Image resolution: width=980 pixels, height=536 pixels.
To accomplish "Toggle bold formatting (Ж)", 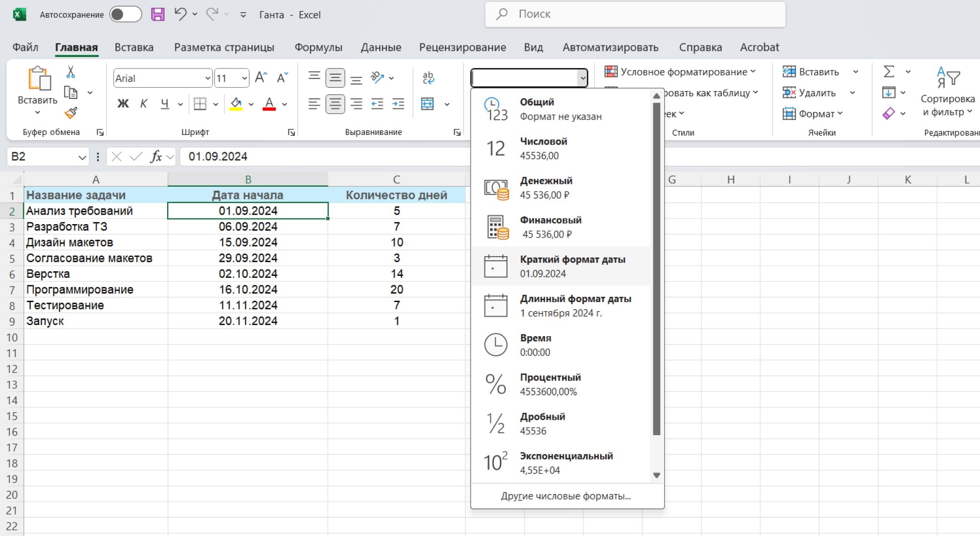I will 123,104.
